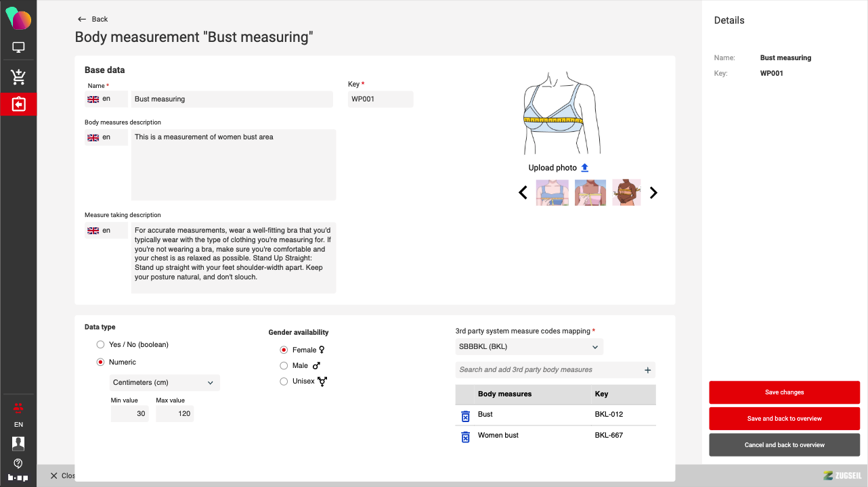The width and height of the screenshot is (868, 487).
Task: Click the Save changes button
Action: point(784,392)
